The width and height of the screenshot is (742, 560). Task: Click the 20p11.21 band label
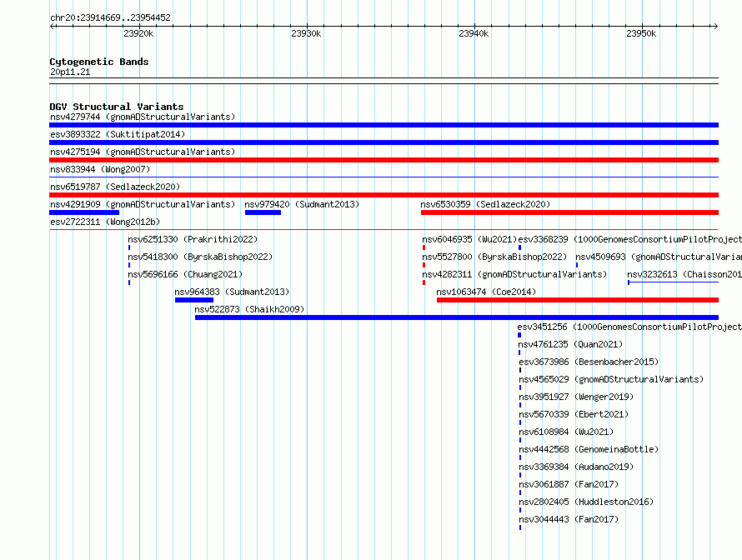tap(70, 72)
